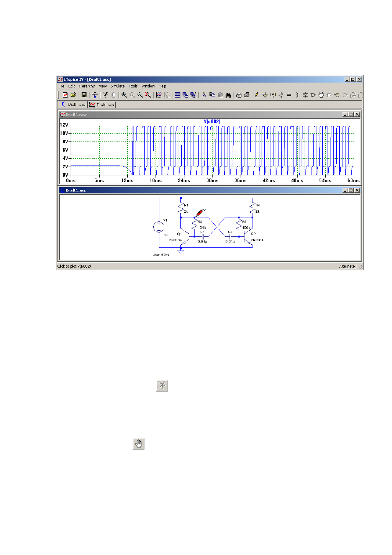
Task: Click the 12V axis label on plot
Action: point(64,125)
